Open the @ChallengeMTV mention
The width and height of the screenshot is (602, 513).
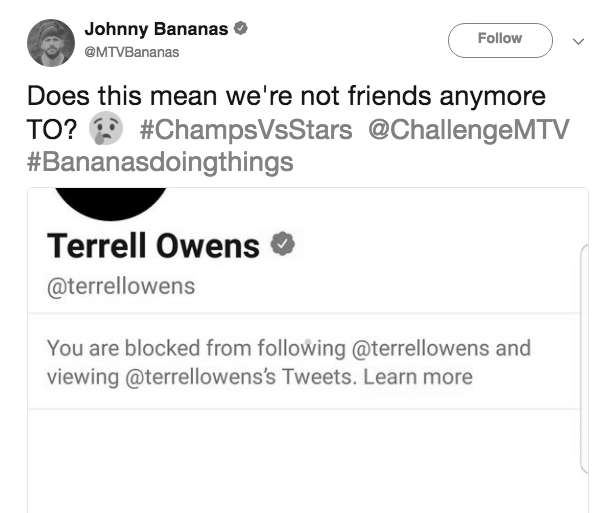point(468,129)
